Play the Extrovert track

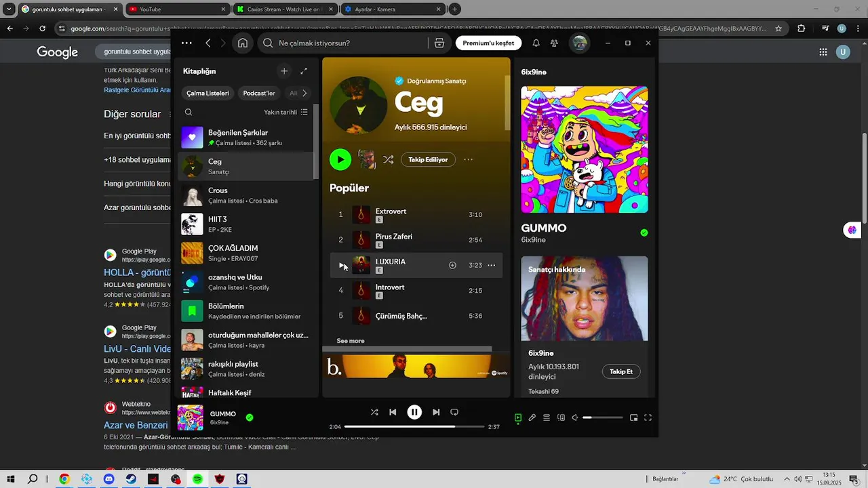point(416,214)
